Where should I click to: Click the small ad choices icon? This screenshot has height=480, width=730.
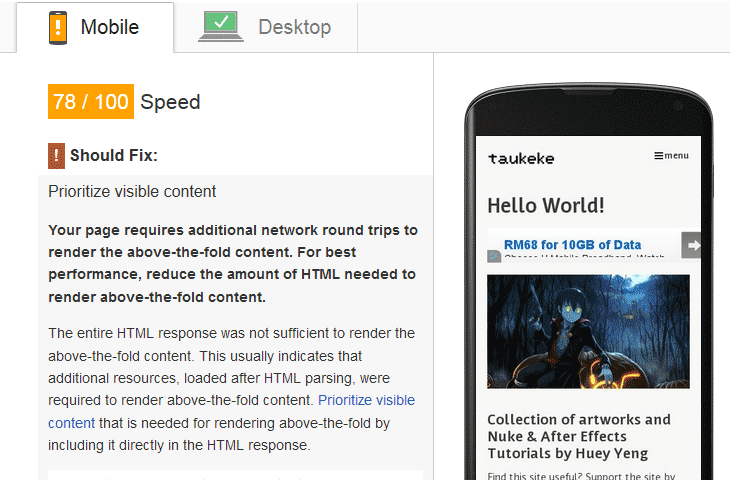(493, 256)
